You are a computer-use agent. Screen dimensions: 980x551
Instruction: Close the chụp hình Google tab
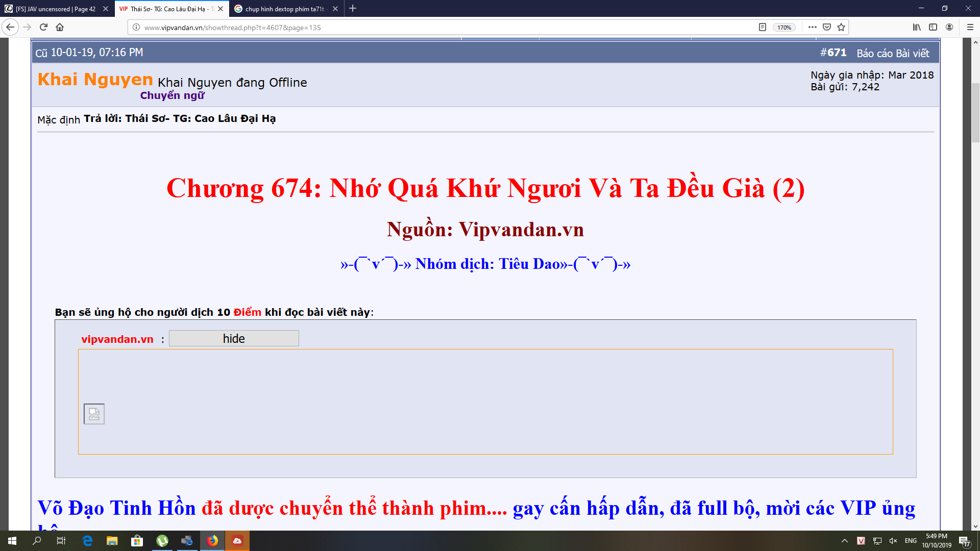pyautogui.click(x=335, y=9)
